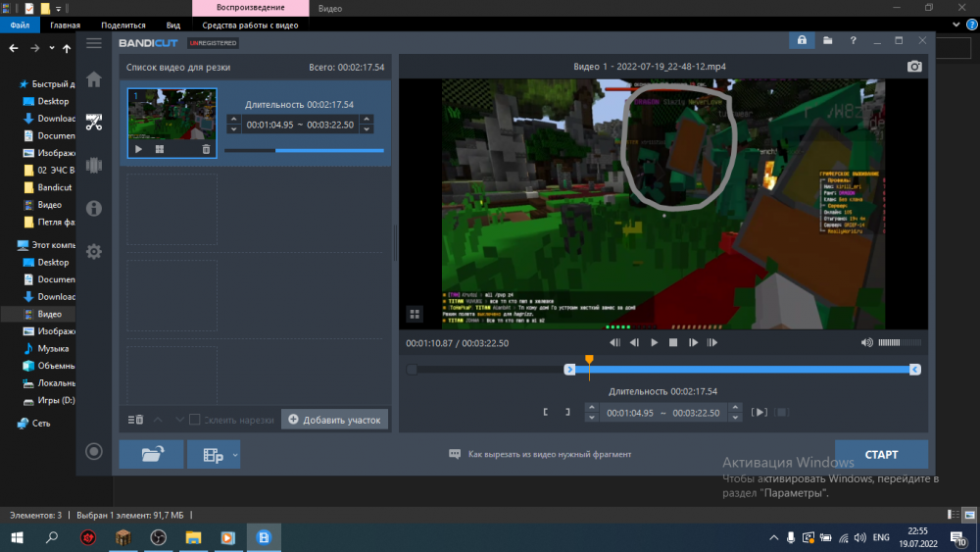The image size is (980, 552).
Task: Increase start time stepper under timeline
Action: pyautogui.click(x=591, y=408)
